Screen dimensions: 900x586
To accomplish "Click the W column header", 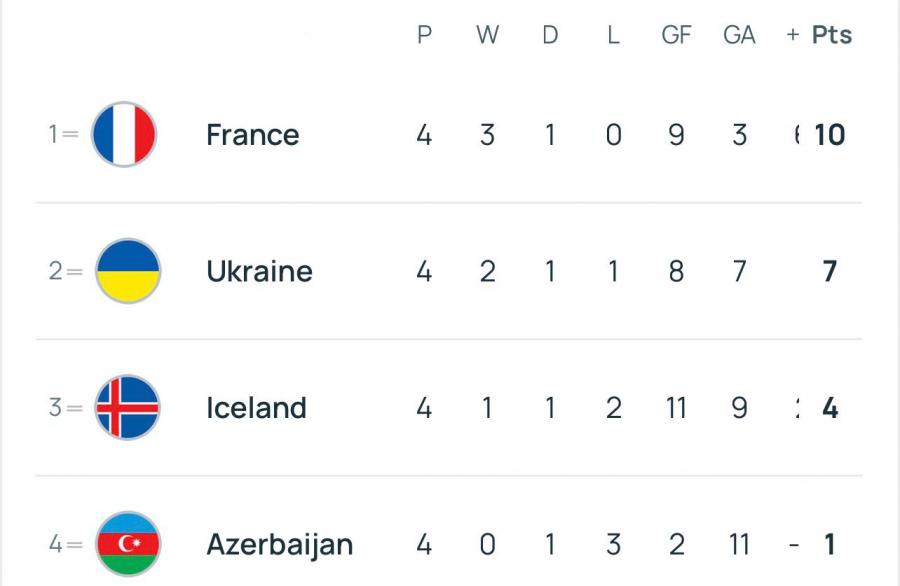I will [x=487, y=35].
